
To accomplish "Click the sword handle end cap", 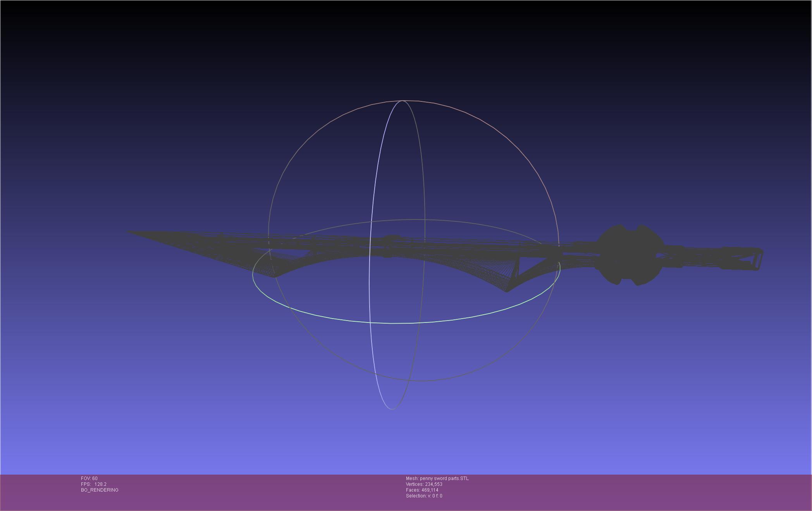I will pyautogui.click(x=759, y=259).
